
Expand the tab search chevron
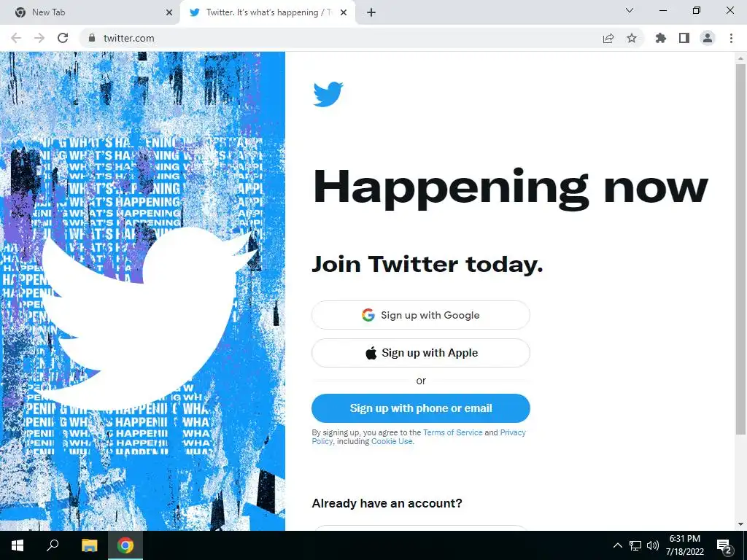[630, 10]
